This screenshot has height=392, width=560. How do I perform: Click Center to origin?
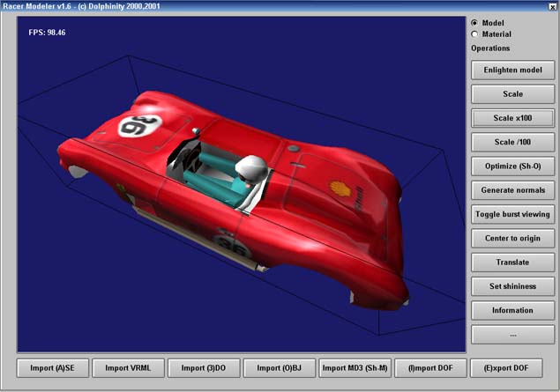click(512, 238)
